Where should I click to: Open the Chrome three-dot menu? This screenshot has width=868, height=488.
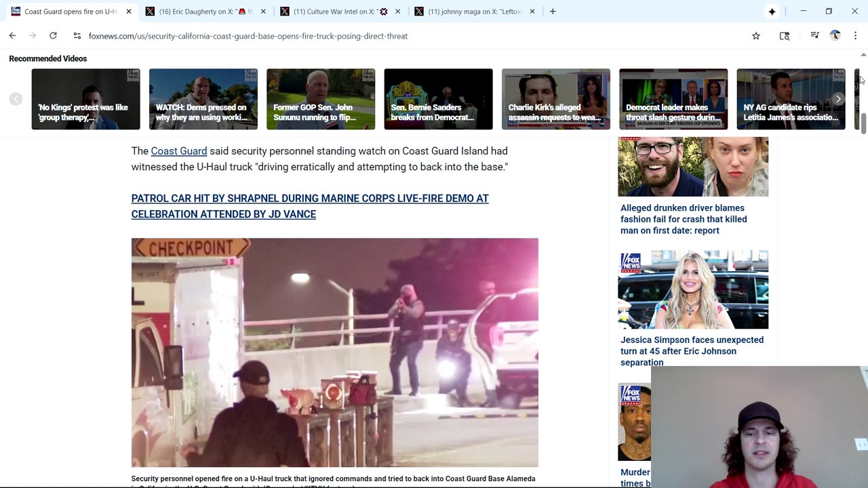coord(855,36)
